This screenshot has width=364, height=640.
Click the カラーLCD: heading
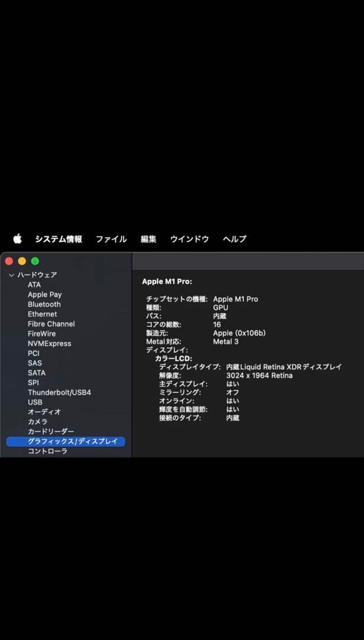click(173, 359)
